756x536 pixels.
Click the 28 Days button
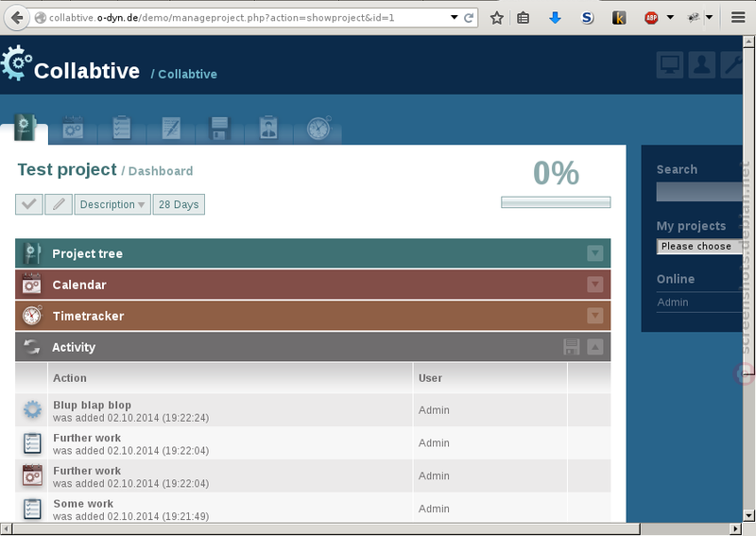tap(179, 204)
